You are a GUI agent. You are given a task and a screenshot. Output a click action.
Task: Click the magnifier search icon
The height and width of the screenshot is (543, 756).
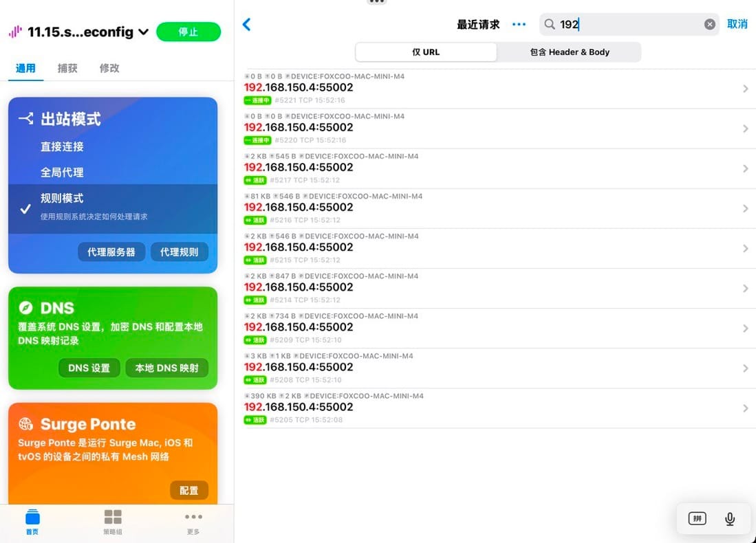coord(549,24)
